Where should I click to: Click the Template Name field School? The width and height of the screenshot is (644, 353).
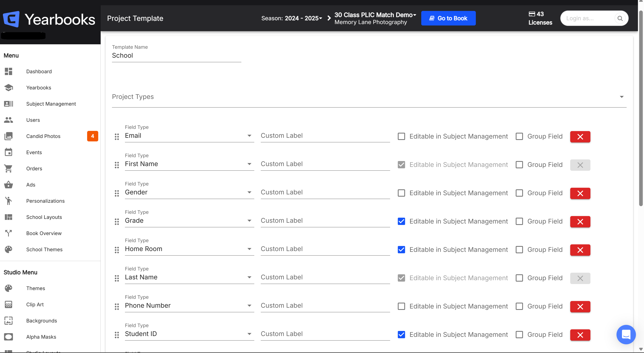(x=176, y=56)
